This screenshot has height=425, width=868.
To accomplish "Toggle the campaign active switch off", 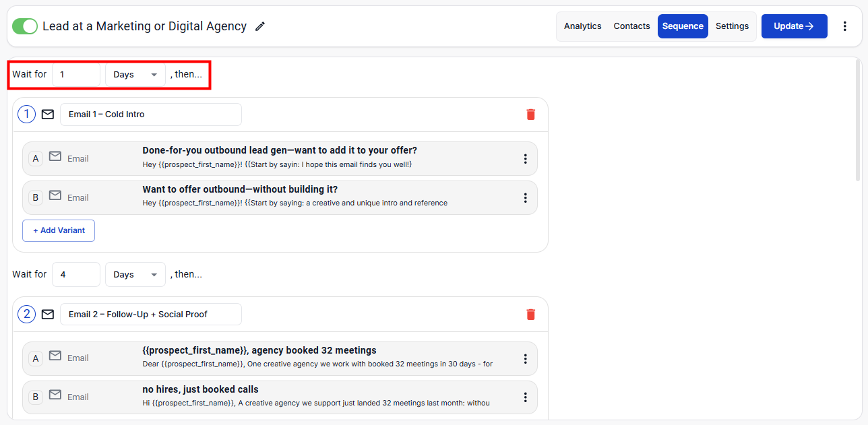I will click(25, 26).
